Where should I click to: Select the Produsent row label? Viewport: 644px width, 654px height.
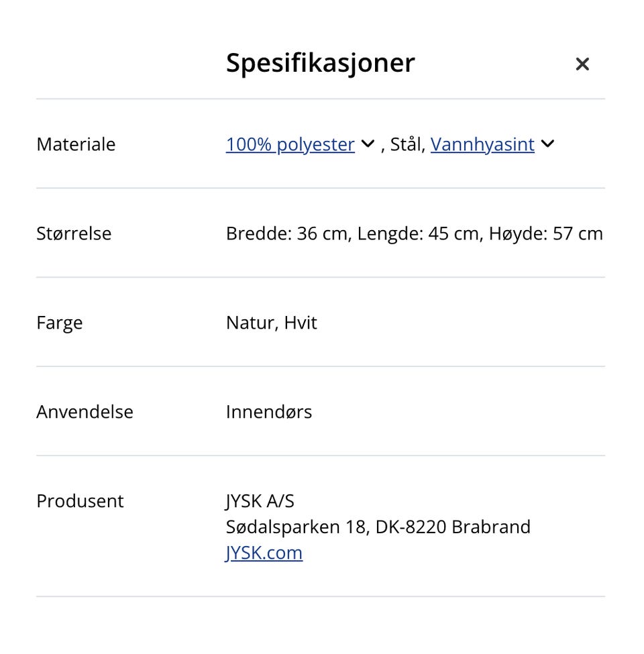[x=80, y=501]
